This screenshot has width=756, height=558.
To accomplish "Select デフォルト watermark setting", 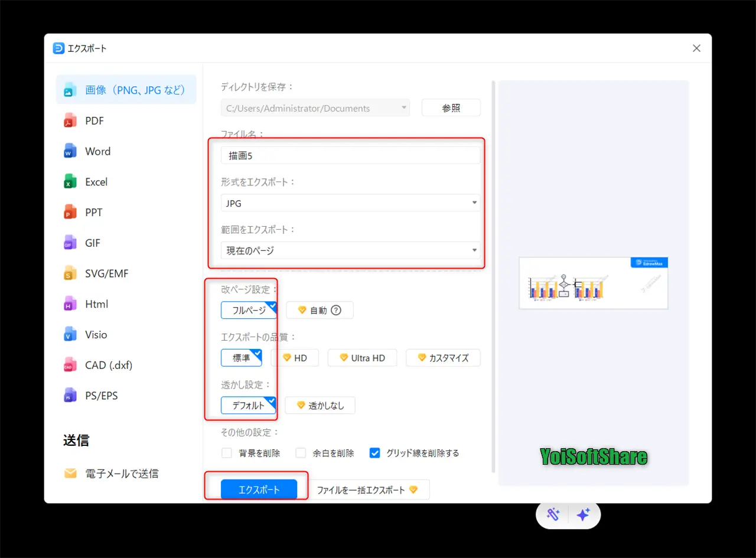I will click(x=249, y=406).
